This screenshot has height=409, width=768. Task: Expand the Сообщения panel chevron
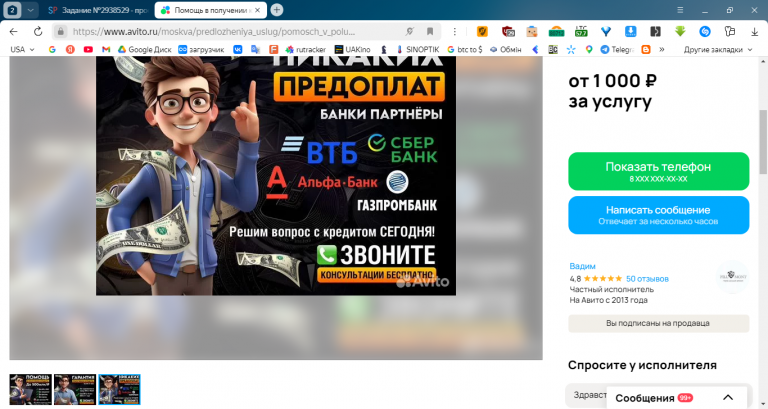click(x=728, y=398)
